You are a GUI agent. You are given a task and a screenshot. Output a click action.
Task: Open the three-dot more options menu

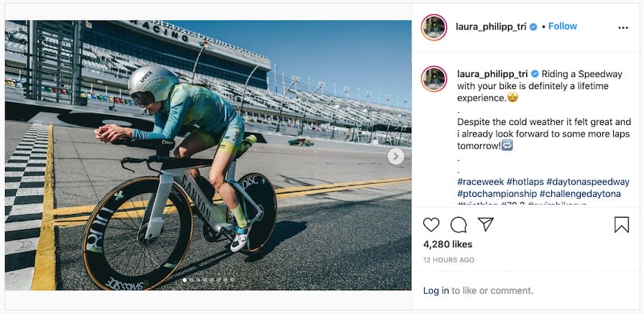point(623,27)
